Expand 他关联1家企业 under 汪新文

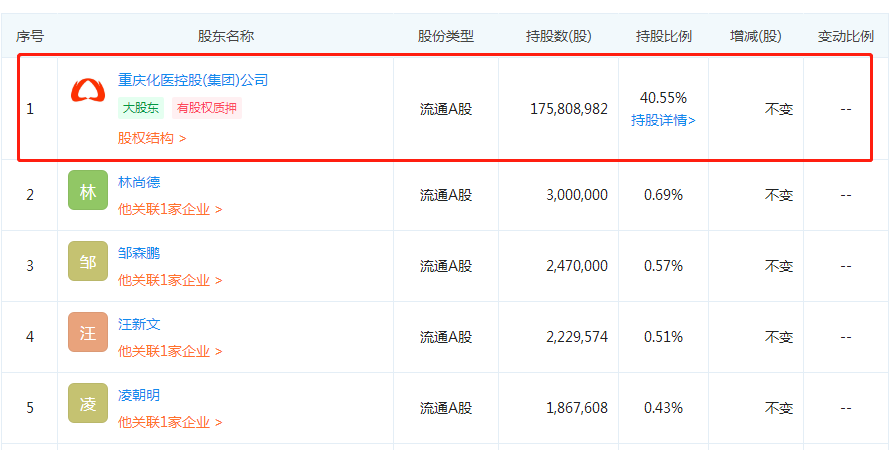pyautogui.click(x=170, y=352)
